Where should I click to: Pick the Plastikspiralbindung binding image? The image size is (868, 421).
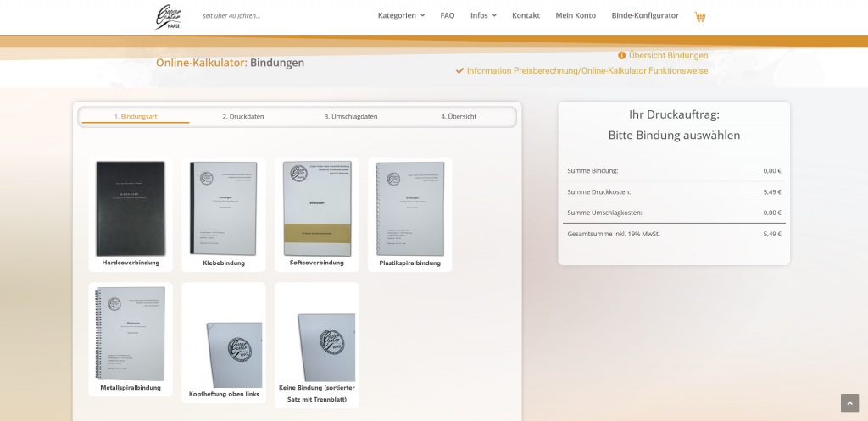(410, 208)
